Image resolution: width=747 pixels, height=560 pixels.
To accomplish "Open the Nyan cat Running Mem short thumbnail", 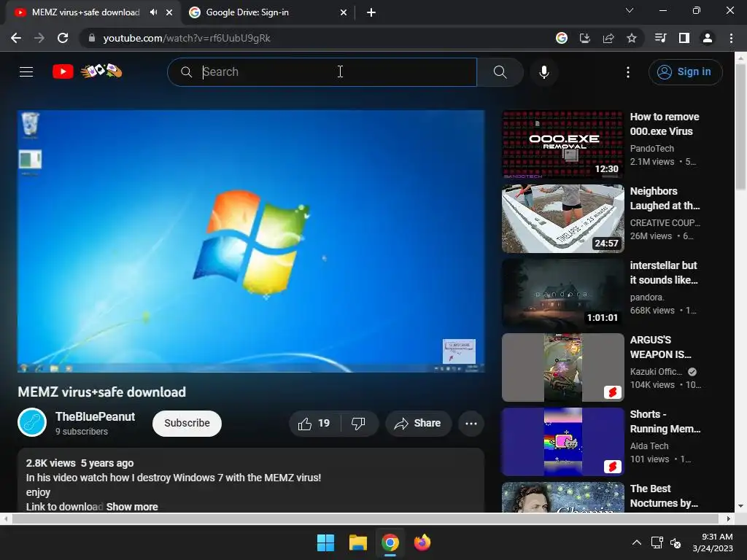I will (562, 441).
